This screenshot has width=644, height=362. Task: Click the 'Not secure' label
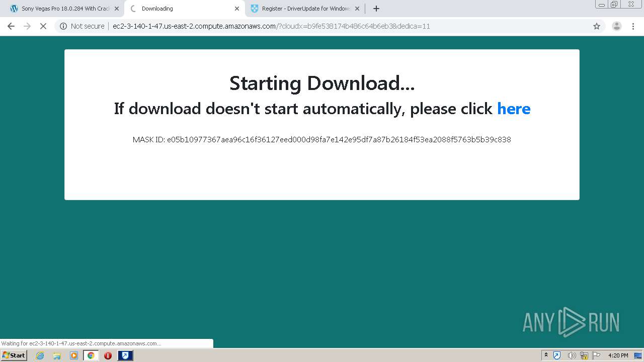coord(88,26)
